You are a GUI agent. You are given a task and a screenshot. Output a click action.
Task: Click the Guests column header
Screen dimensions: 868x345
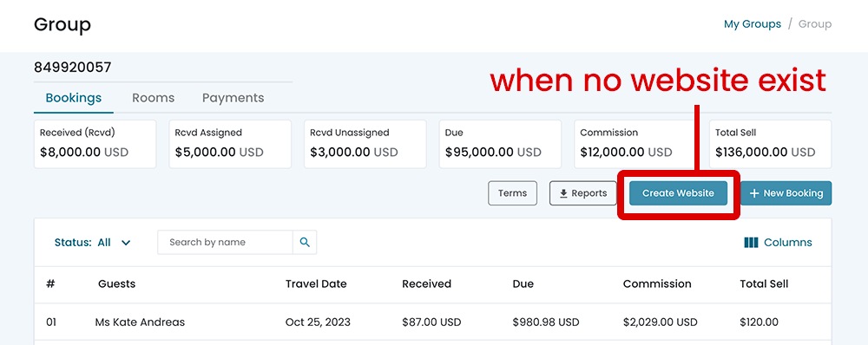117,283
